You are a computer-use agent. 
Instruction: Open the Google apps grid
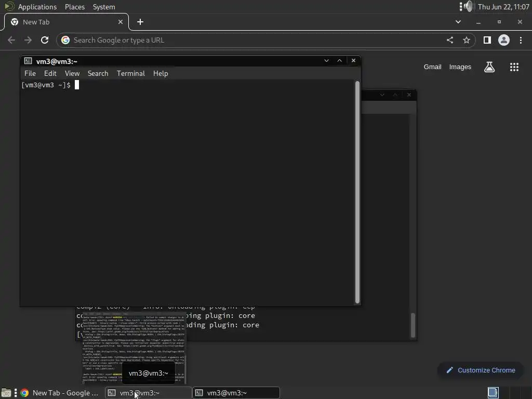coord(514,67)
